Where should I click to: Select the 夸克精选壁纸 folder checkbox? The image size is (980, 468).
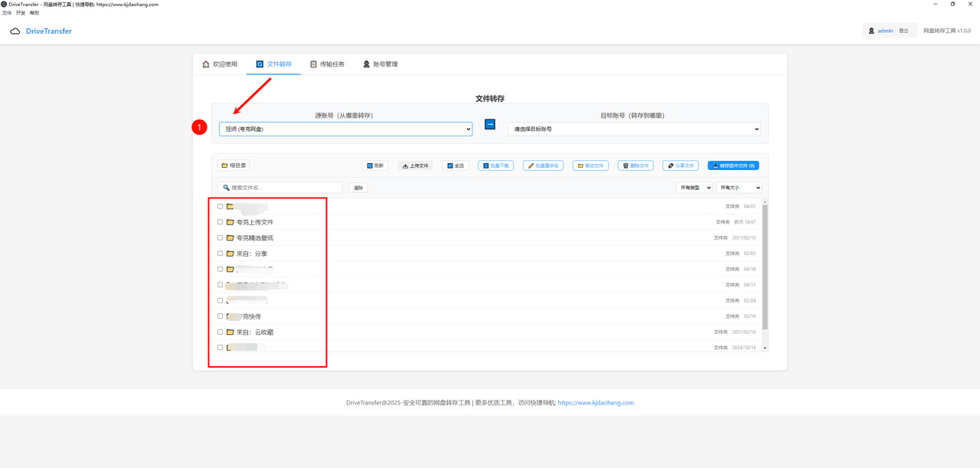tap(220, 237)
